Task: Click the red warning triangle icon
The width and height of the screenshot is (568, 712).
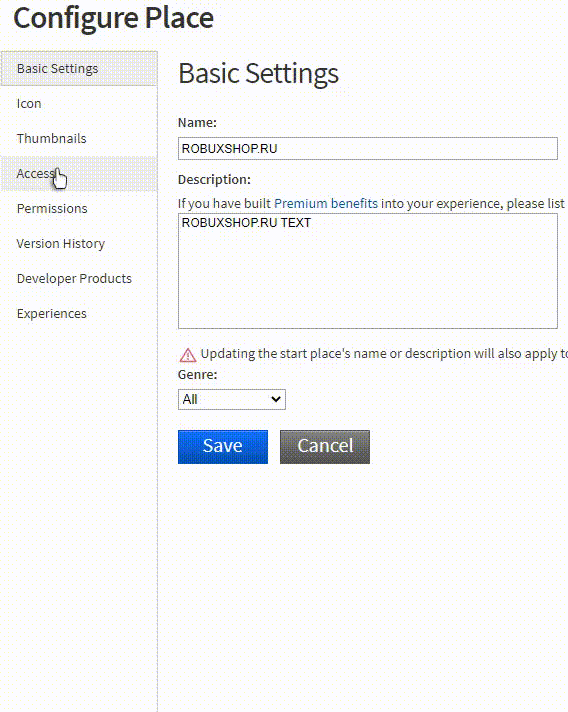Action: pos(188,355)
